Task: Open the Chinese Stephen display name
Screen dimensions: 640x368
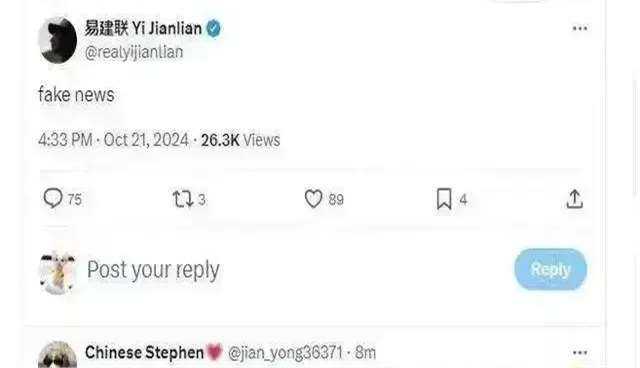Action: coord(144,352)
